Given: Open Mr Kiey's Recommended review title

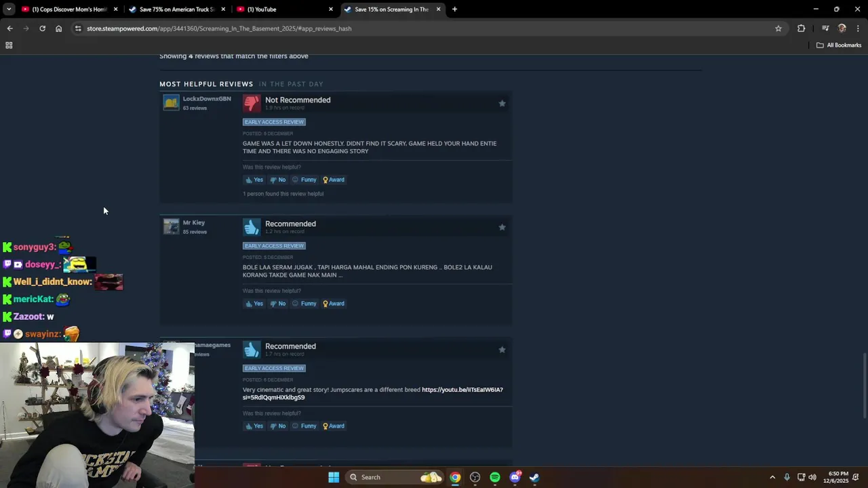Looking at the screenshot, I should [290, 224].
